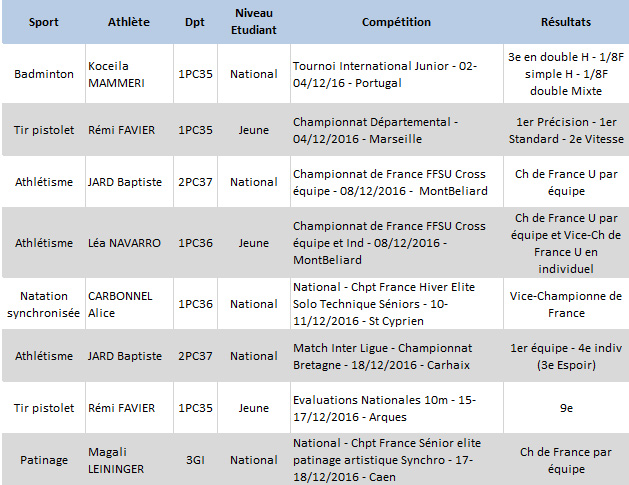The width and height of the screenshot is (629, 485).
Task: Click Tournoi International Junior competition cell
Action: pos(396,74)
